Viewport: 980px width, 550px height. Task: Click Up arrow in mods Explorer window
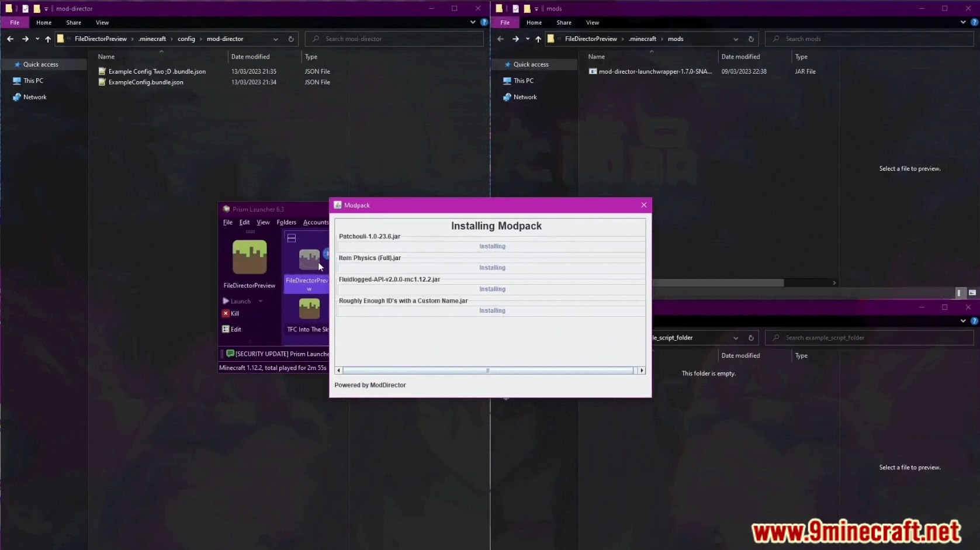click(538, 39)
